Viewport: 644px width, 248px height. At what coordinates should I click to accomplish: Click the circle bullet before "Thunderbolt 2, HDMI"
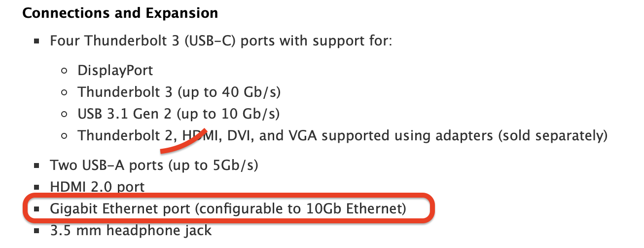[64, 135]
